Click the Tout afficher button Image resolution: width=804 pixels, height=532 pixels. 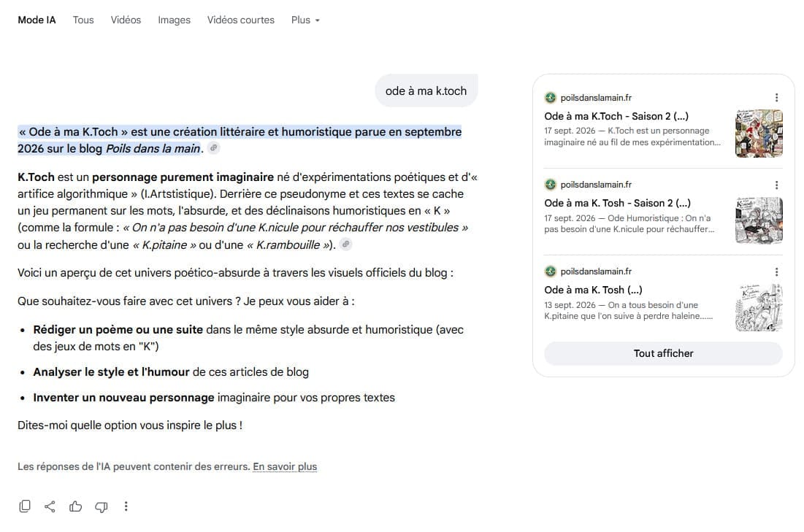click(663, 353)
